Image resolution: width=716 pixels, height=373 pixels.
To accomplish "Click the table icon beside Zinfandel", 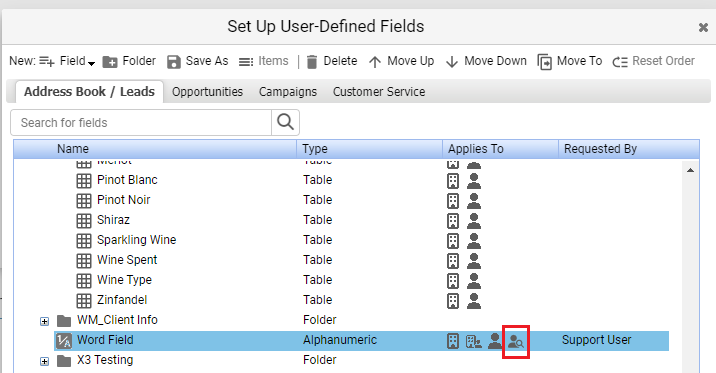I will click(84, 301).
